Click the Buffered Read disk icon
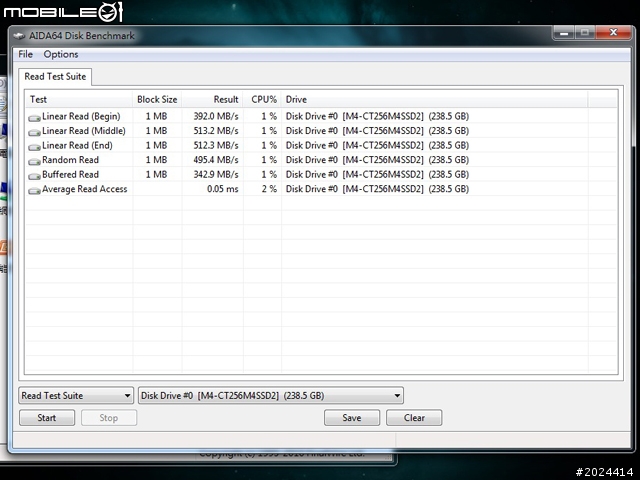 34,176
